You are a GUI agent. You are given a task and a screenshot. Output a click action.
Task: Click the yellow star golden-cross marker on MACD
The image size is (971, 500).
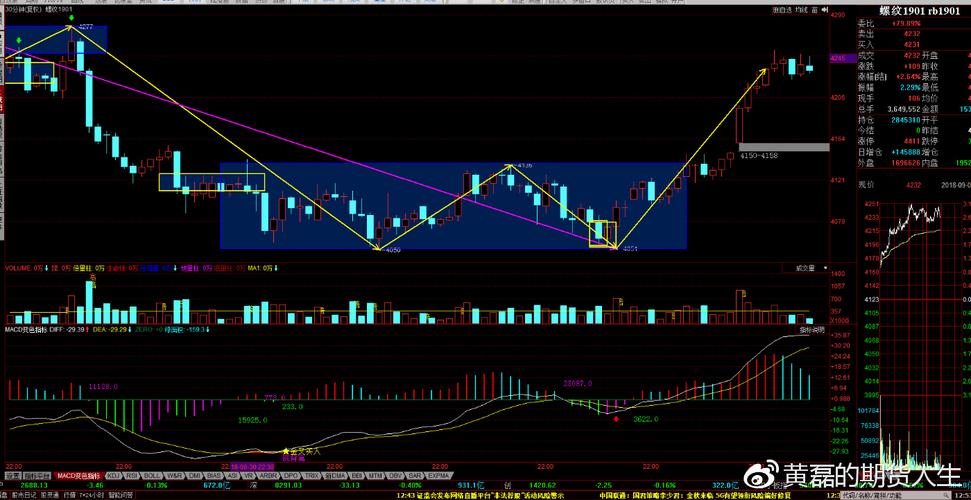[287, 451]
